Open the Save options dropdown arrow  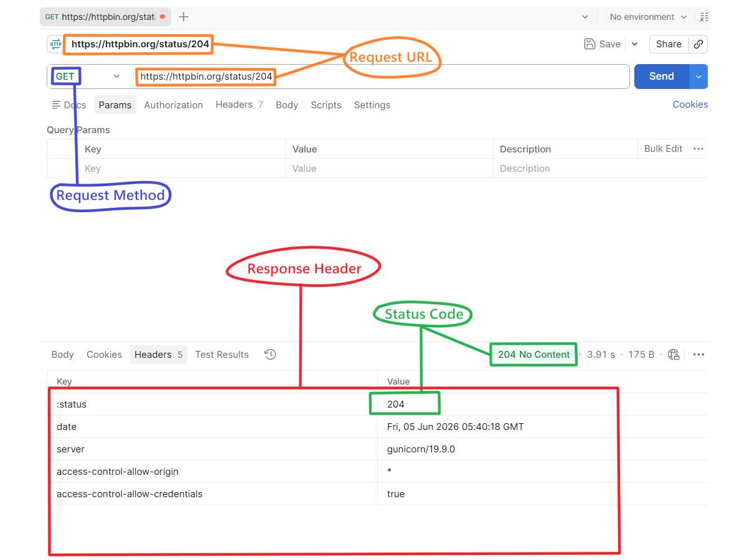(x=634, y=44)
